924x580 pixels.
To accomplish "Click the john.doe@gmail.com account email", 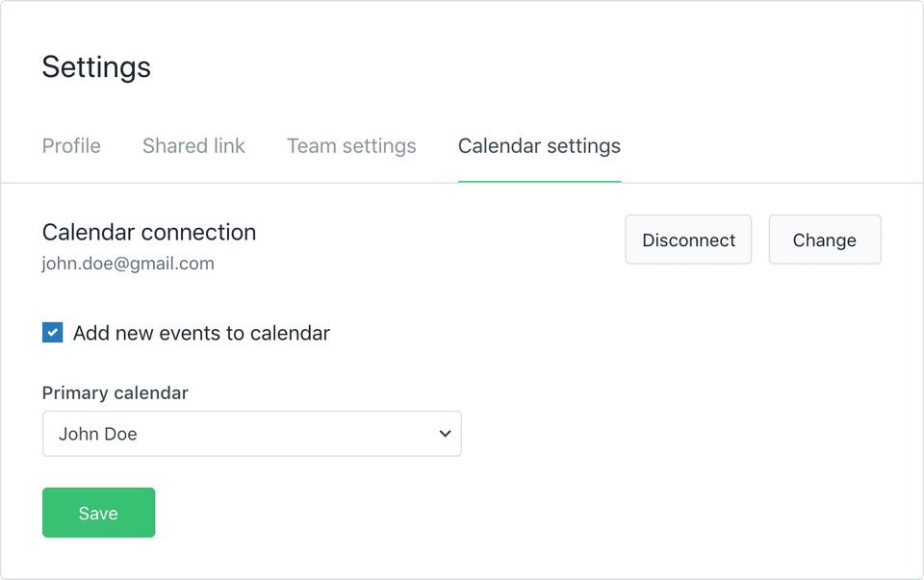I will point(128,264).
